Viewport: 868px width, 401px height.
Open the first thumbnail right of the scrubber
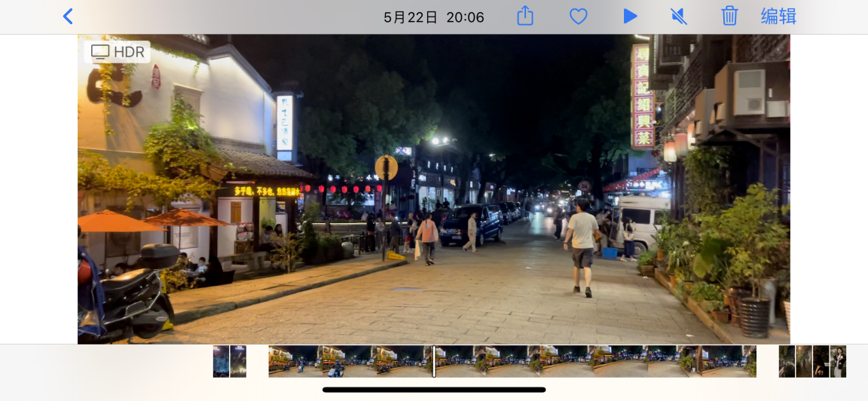[x=787, y=361]
